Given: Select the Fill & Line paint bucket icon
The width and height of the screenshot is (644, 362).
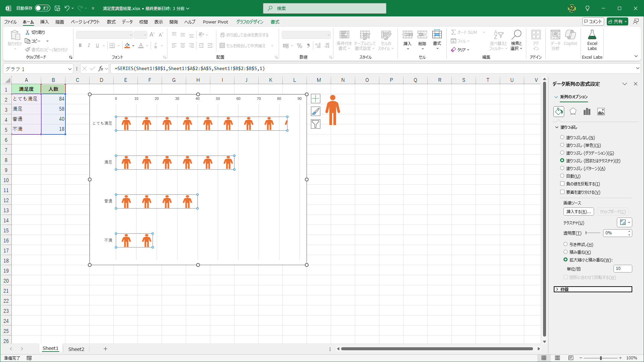Looking at the screenshot, I should pos(559,112).
